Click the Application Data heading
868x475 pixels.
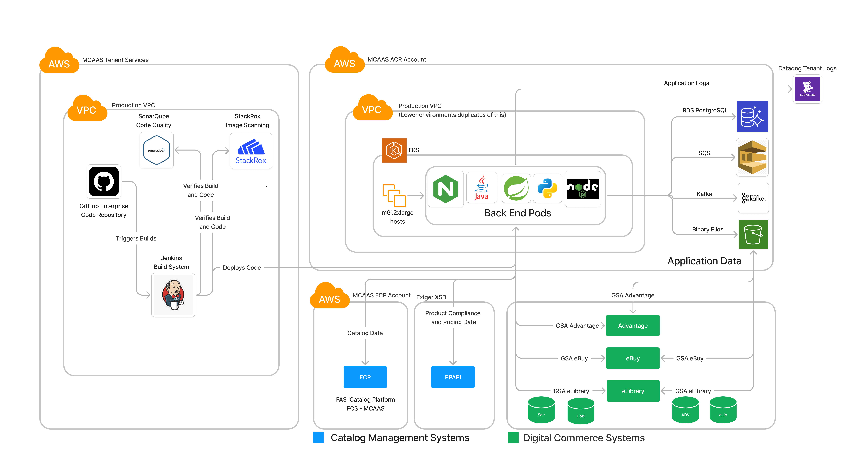click(704, 261)
